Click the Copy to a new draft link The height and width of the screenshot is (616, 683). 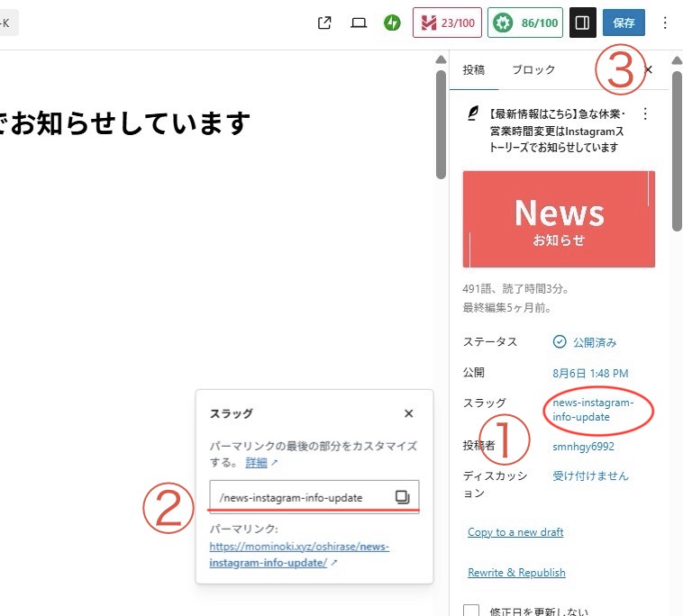[515, 532]
